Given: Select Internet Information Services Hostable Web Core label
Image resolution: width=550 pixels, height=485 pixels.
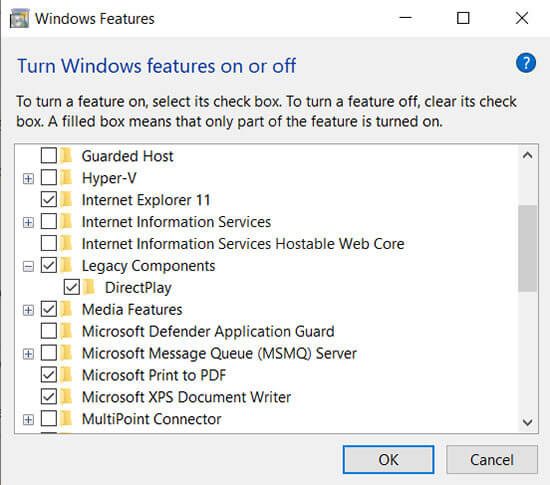Looking at the screenshot, I should click(x=243, y=244).
